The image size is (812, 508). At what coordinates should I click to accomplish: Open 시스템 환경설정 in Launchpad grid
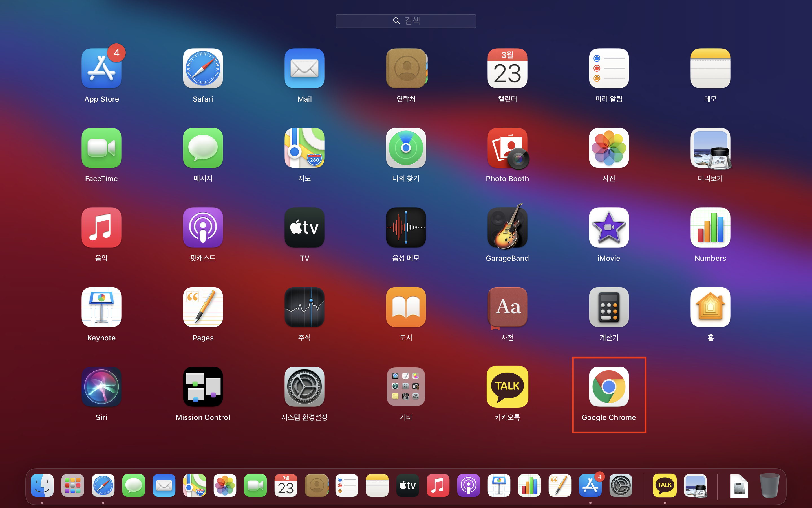[304, 387]
